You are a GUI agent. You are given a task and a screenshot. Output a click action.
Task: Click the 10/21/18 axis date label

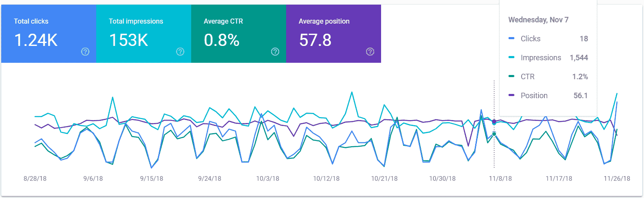tap(384, 179)
